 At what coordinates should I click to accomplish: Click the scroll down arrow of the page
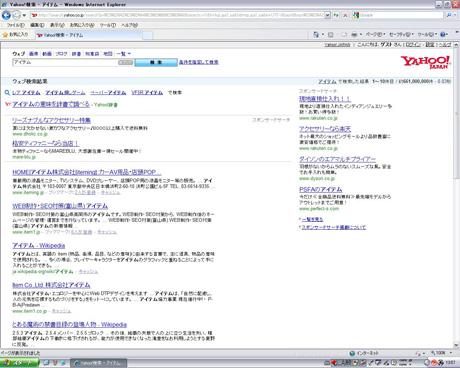coord(456,345)
